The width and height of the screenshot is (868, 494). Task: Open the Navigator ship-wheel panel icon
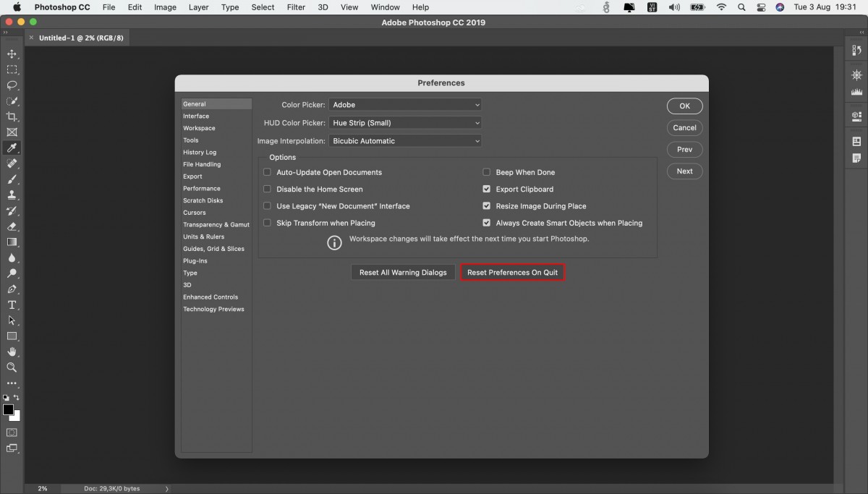coord(856,75)
